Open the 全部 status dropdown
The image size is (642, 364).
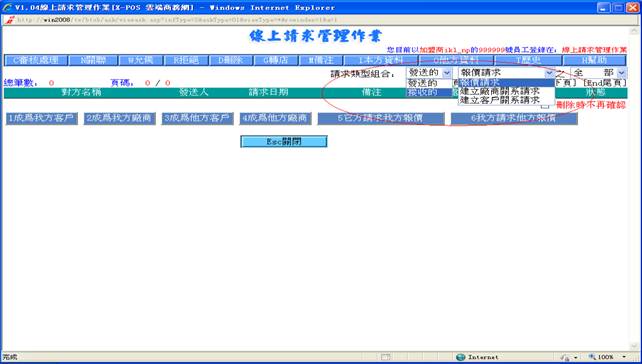point(598,73)
